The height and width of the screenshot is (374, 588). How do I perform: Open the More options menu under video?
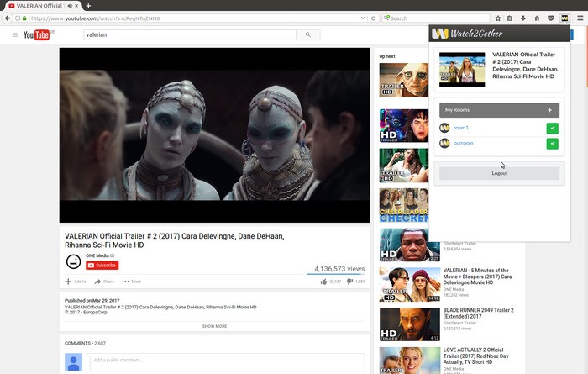pyautogui.click(x=132, y=282)
